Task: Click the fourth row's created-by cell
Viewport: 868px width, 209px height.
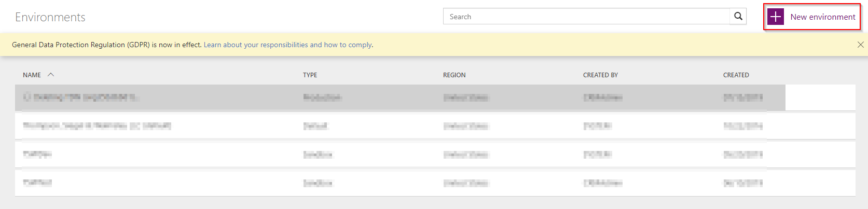Action: 602,183
